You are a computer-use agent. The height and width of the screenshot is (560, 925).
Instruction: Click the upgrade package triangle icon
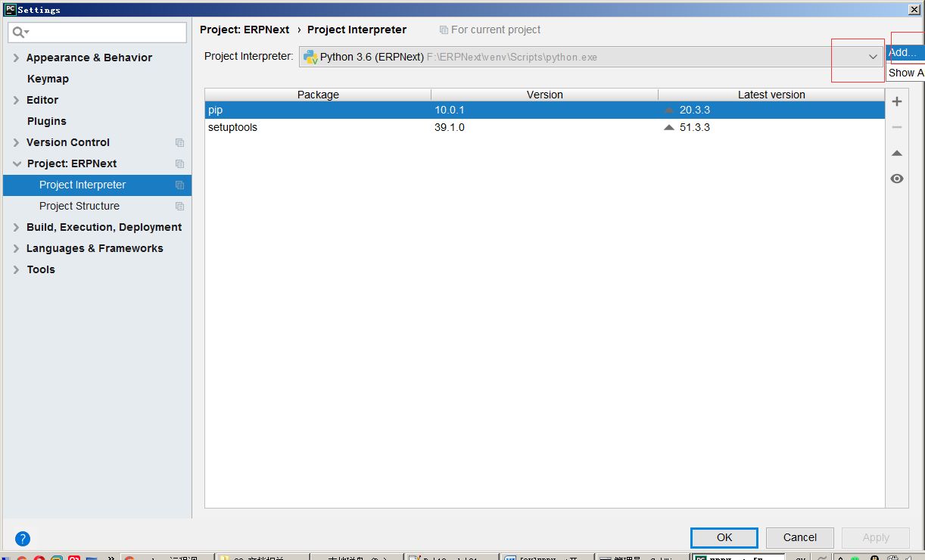tap(897, 153)
